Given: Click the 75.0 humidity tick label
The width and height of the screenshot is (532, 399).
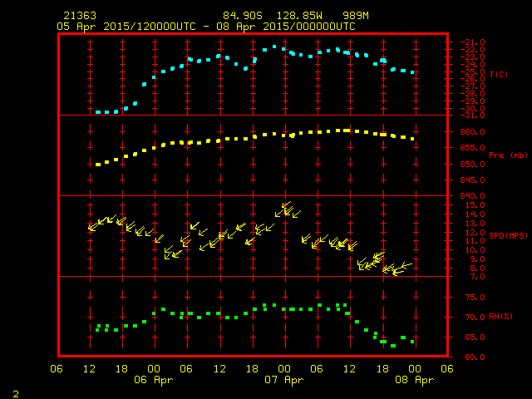Looking at the screenshot, I should point(475,298).
